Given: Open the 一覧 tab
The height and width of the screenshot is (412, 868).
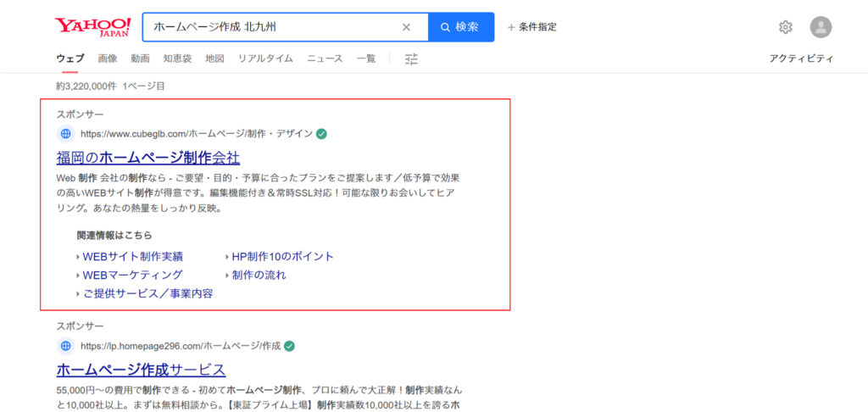Looking at the screenshot, I should click(366, 58).
